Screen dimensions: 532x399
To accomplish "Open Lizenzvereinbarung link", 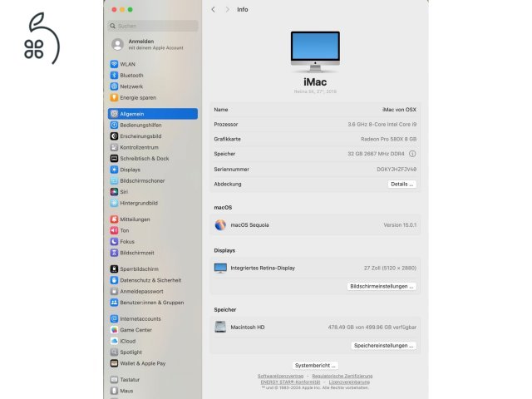I will point(349,382).
